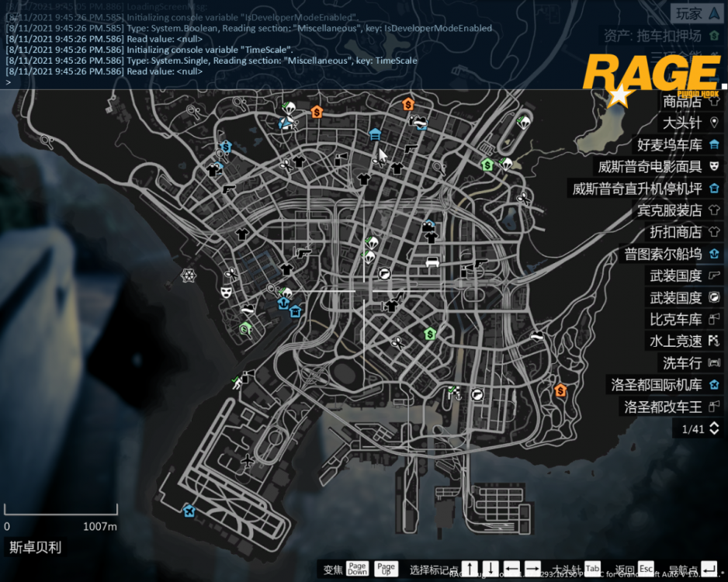Image resolution: width=728 pixels, height=582 pixels.
Task: Choose the 折扣商店 legend entry
Action: pos(685,232)
